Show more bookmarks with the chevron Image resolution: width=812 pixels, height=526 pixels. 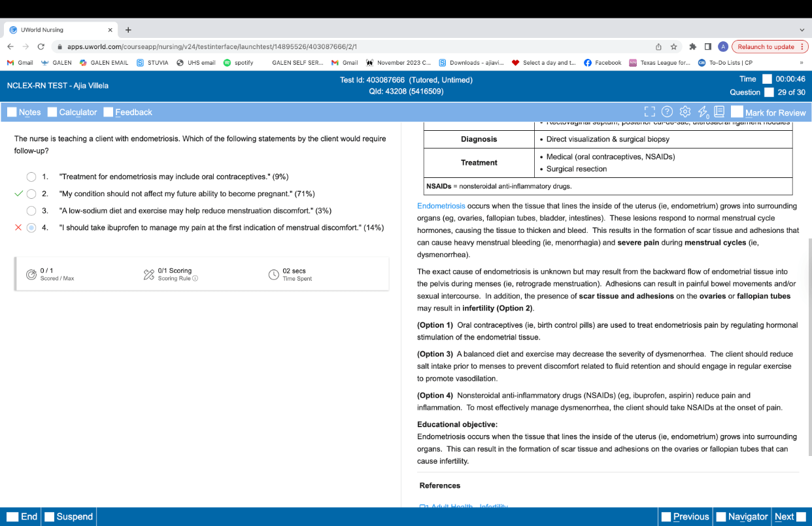[802, 63]
